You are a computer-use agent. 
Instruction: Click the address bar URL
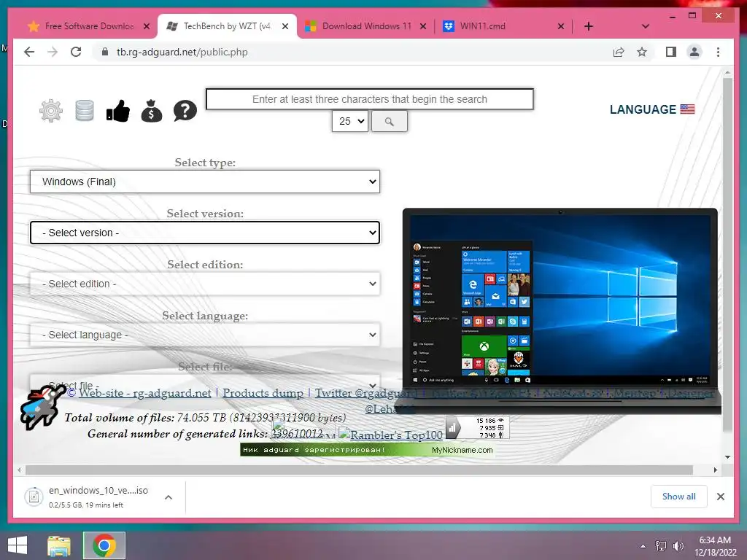[x=182, y=52]
